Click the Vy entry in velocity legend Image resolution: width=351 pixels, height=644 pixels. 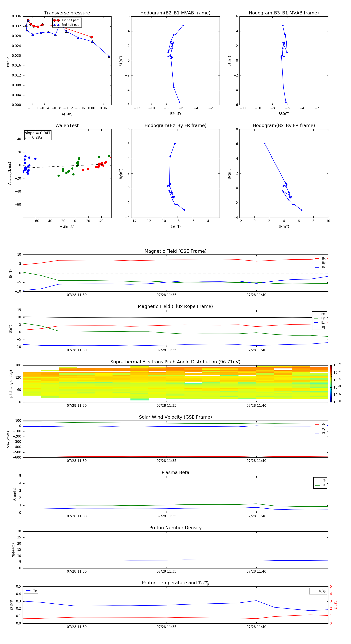(x=320, y=429)
